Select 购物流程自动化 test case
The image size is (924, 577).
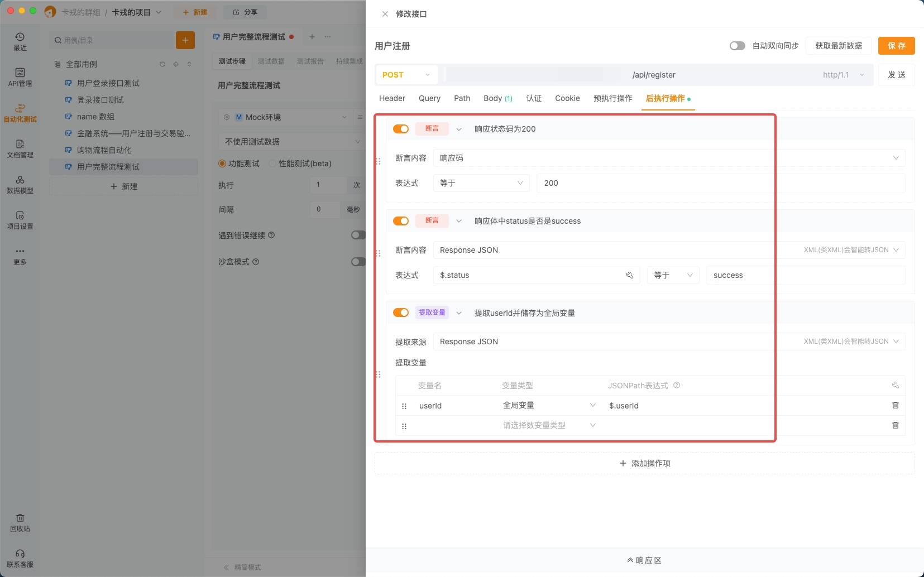click(x=123, y=150)
